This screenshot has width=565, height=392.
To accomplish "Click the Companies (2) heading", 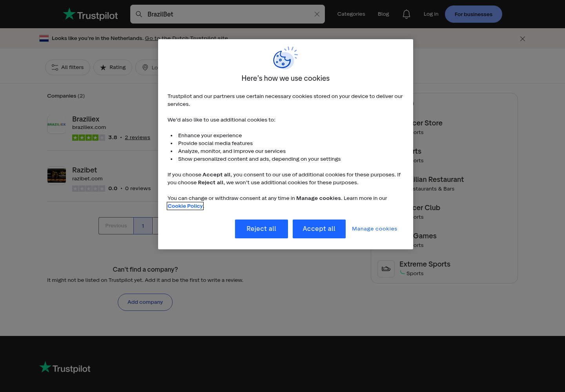I will click(66, 96).
